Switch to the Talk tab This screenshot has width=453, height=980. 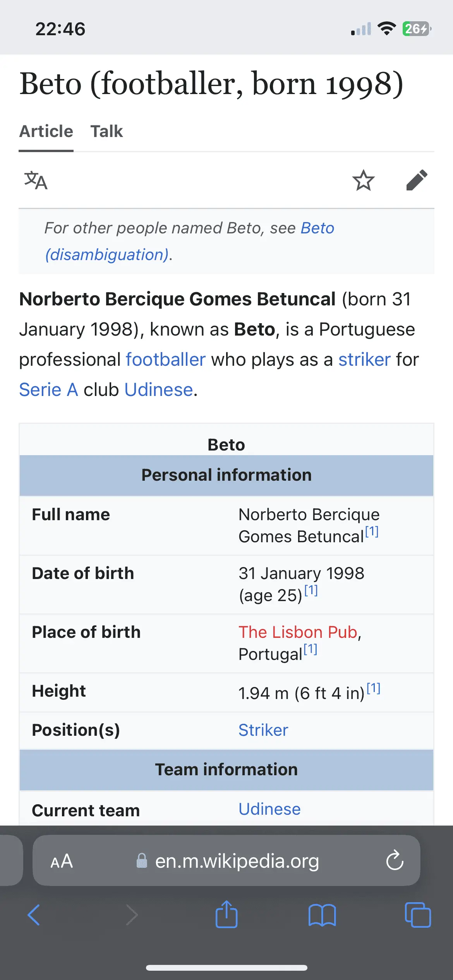(106, 132)
